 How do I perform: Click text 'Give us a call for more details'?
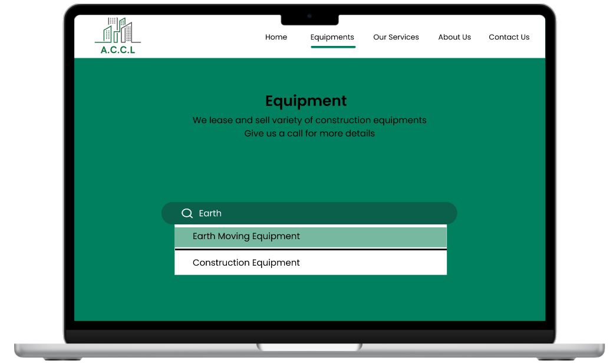click(309, 134)
